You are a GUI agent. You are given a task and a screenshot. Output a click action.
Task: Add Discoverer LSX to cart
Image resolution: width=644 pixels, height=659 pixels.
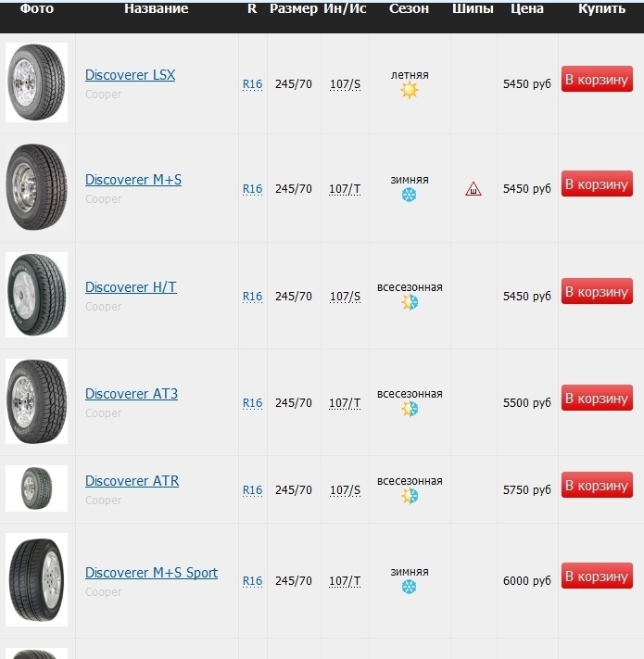597,79
